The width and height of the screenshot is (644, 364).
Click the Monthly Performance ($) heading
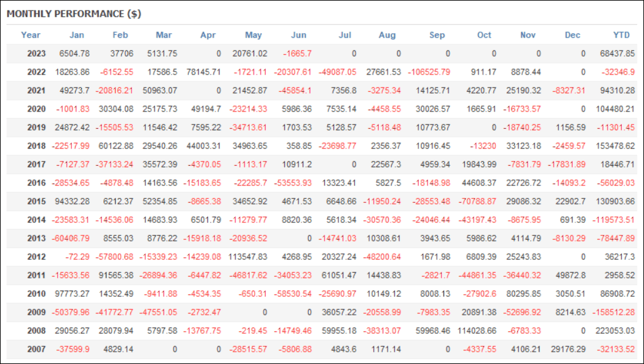click(74, 14)
